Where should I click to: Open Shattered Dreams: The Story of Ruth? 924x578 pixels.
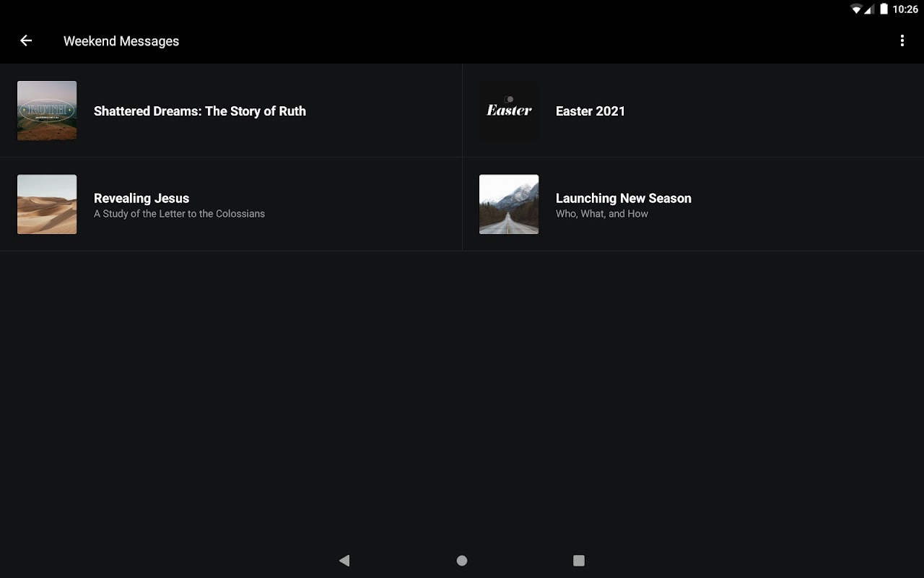coord(200,111)
